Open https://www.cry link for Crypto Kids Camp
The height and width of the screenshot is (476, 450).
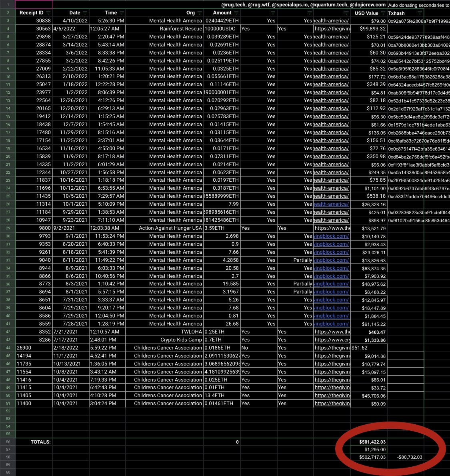point(332,340)
